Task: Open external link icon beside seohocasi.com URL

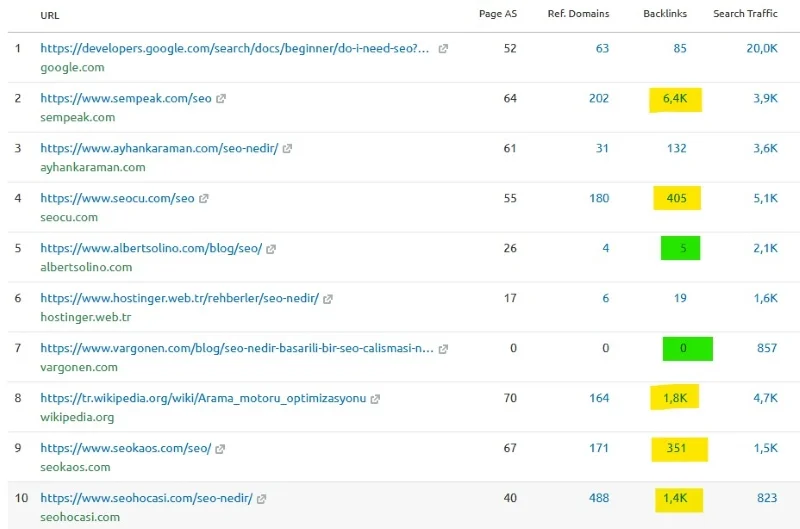Action: point(262,499)
